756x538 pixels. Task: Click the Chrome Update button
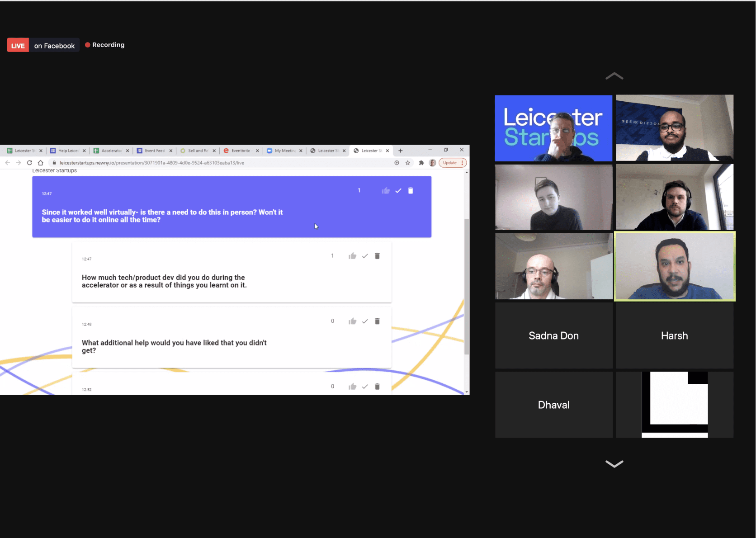point(452,163)
